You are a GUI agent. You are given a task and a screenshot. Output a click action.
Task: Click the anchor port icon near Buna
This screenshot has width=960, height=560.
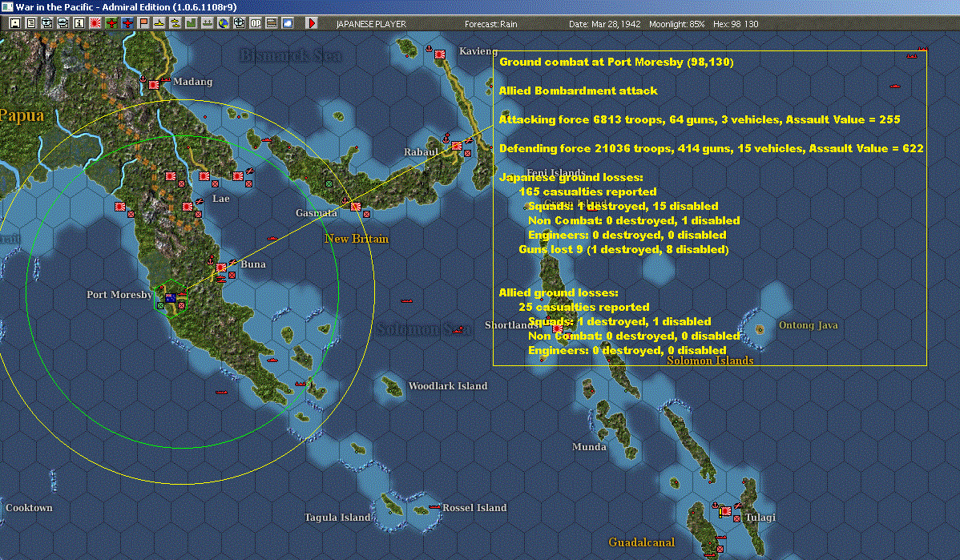(x=212, y=260)
